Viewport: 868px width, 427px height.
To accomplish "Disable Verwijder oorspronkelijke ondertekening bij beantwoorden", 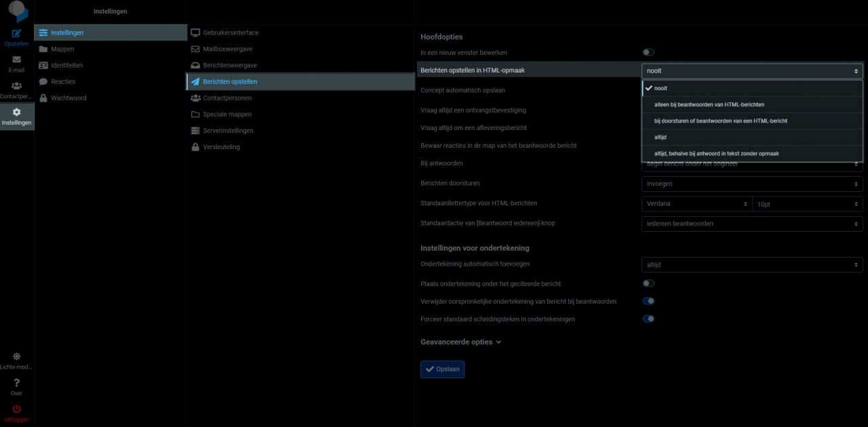I will click(648, 301).
